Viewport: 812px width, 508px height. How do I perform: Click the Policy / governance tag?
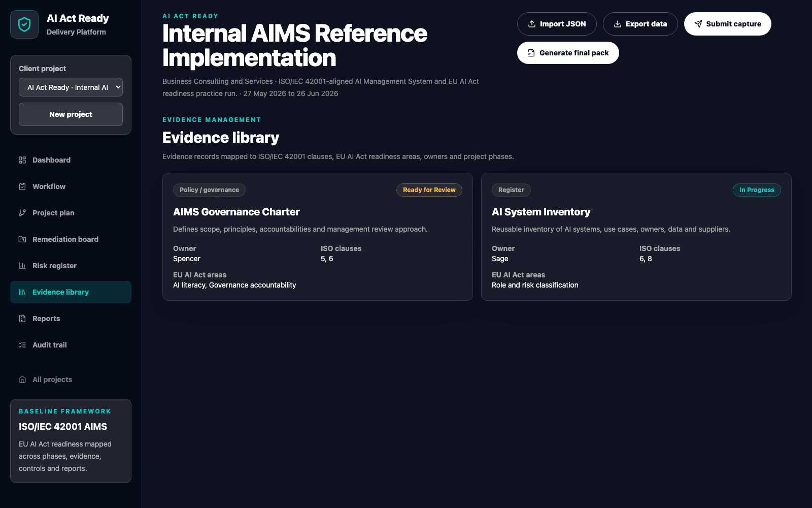(209, 190)
